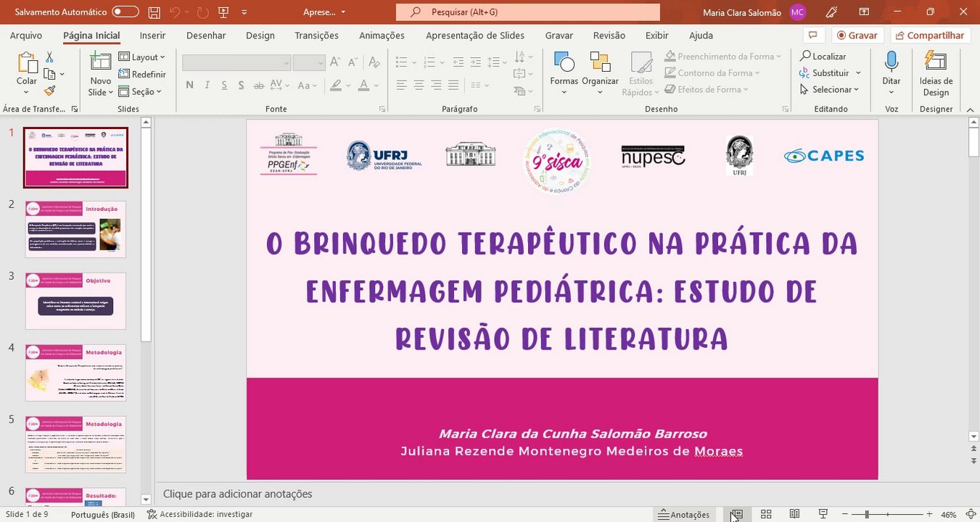Click Increase Indent icon

click(475, 62)
